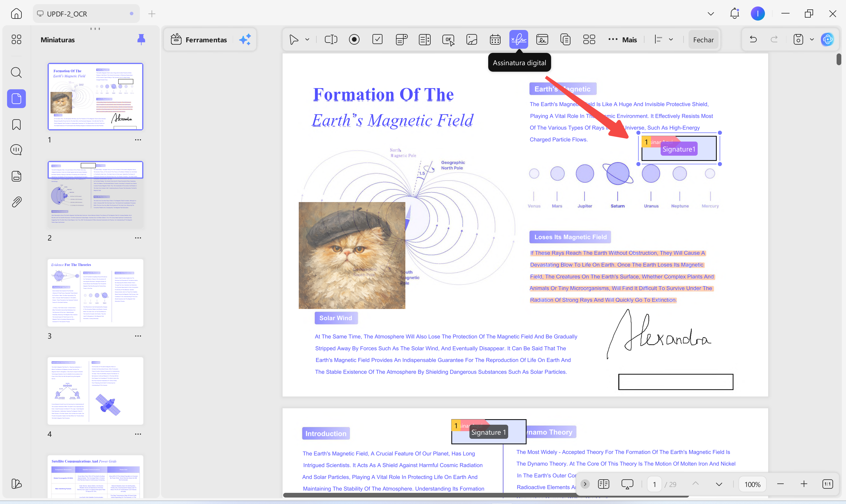Expand the save options dropdown arrow
This screenshot has height=504, width=846.
812,39
